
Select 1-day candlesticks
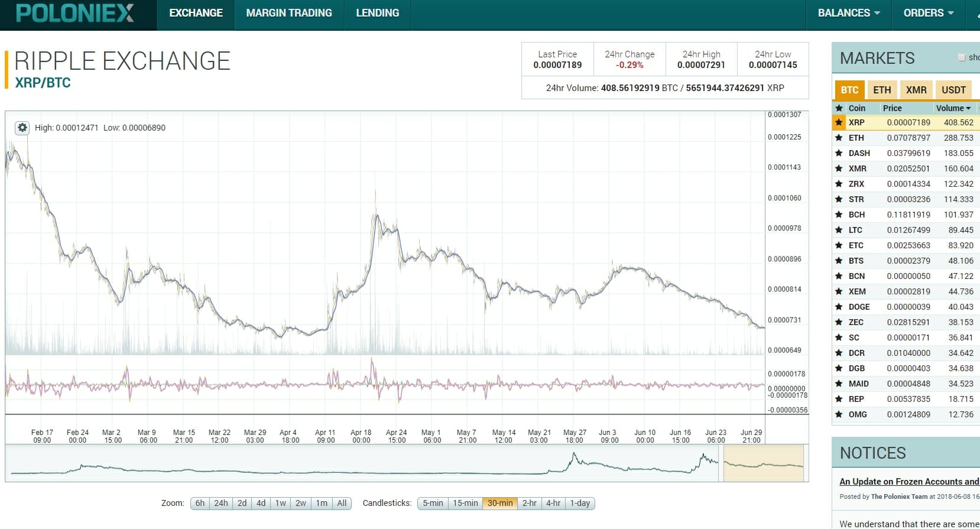pos(580,503)
